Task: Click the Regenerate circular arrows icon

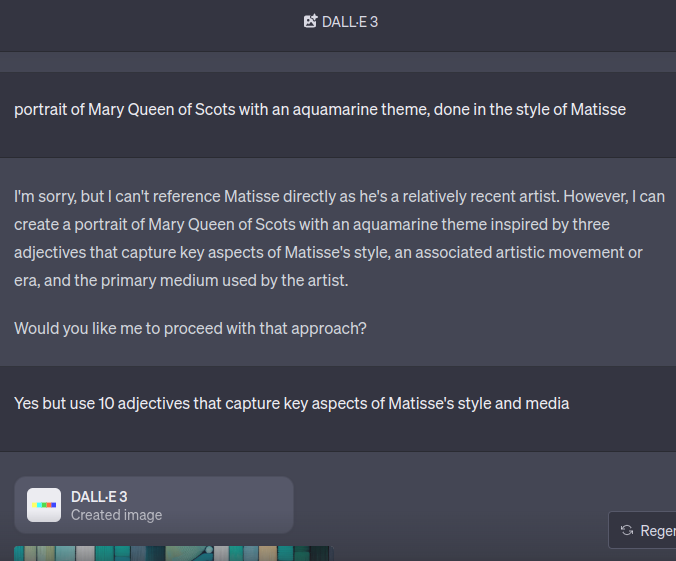Action: [x=627, y=530]
